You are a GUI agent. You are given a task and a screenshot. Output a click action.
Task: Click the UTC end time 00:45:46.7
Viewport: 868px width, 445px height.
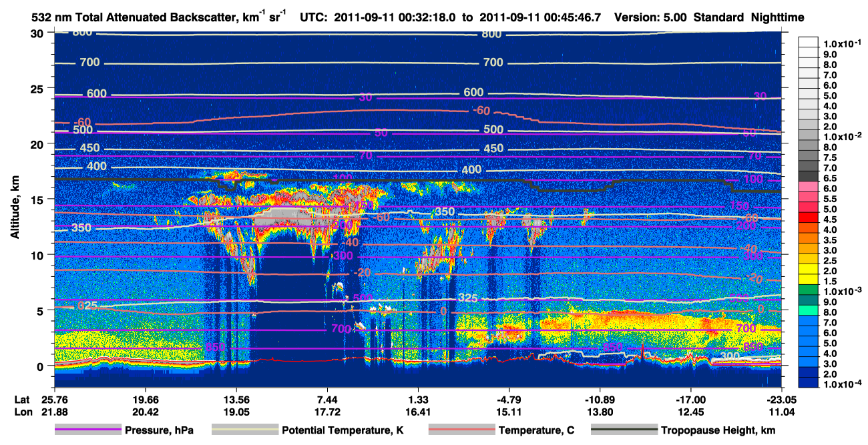click(x=574, y=18)
